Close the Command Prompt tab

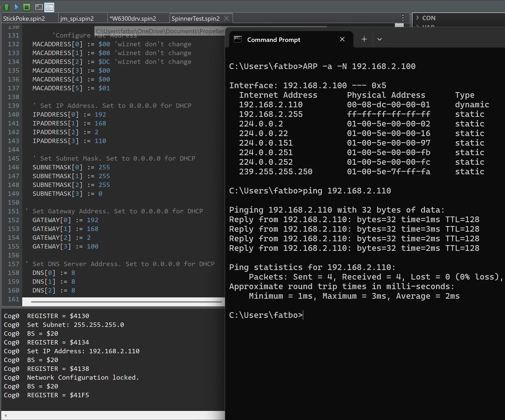click(342, 39)
